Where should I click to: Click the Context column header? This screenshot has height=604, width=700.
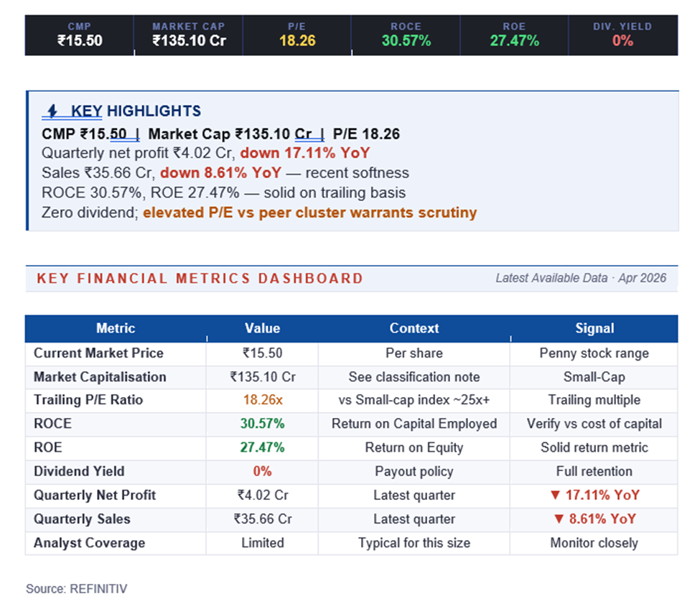coord(414,328)
